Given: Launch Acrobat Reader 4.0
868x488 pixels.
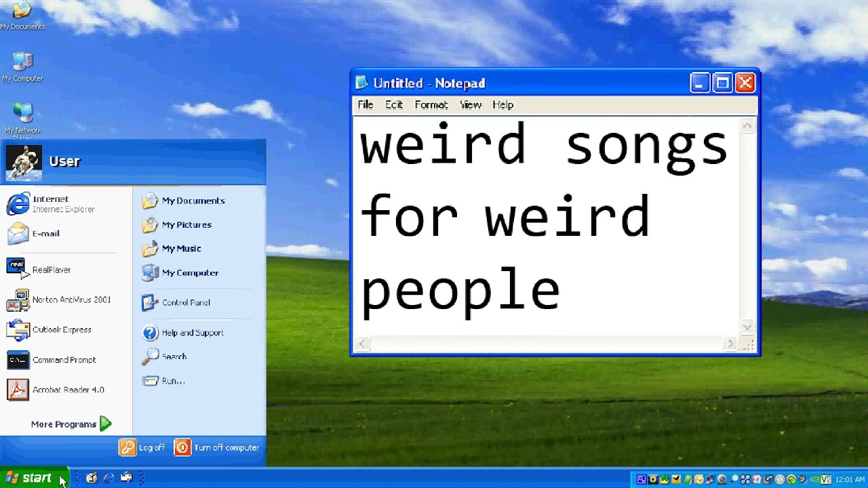Looking at the screenshot, I should pyautogui.click(x=56, y=390).
